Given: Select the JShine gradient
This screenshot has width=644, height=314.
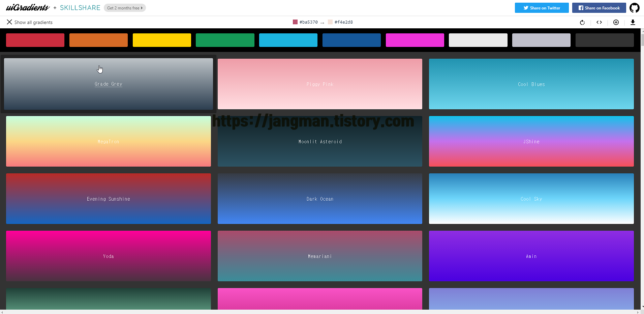Looking at the screenshot, I should 531,141.
